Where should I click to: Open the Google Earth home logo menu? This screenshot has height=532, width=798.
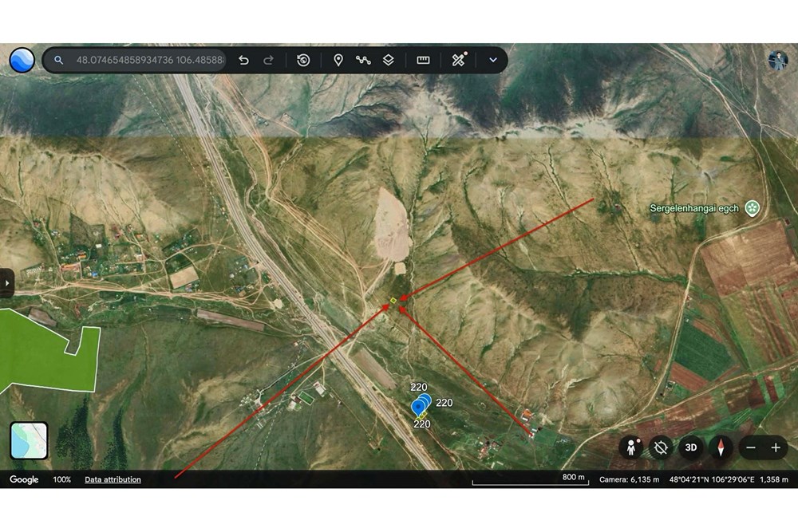pos(22,60)
